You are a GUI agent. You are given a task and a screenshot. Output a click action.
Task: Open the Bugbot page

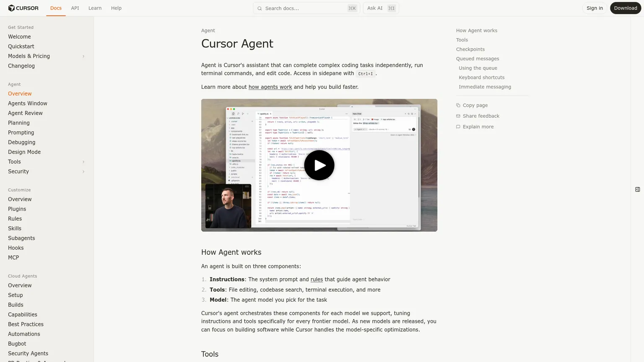point(17,344)
